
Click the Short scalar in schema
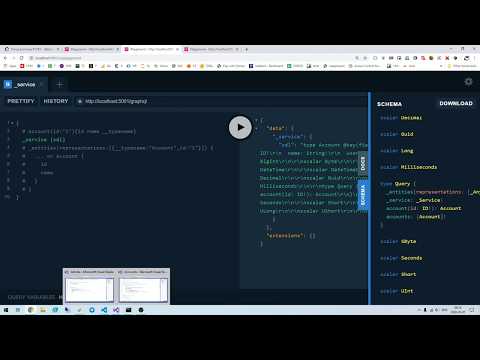coord(408,274)
